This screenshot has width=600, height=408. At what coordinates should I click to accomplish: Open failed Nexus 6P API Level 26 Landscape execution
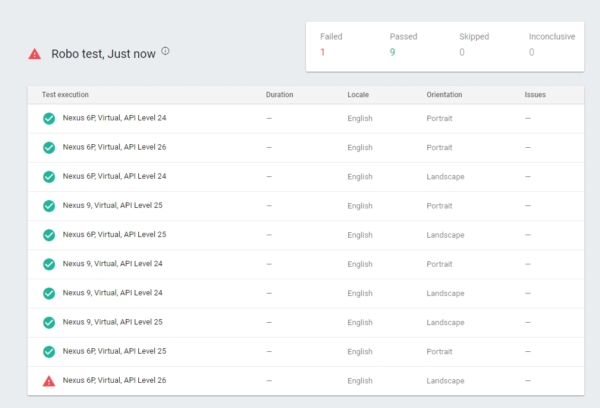pos(114,380)
